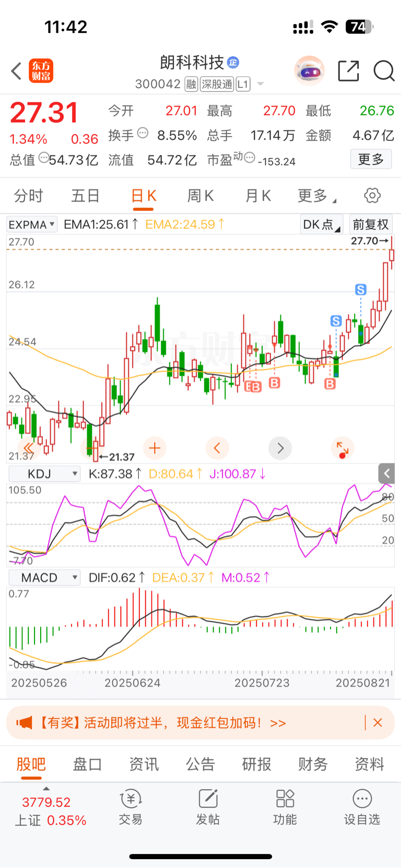Switch to 资料 tab

pyautogui.click(x=370, y=764)
